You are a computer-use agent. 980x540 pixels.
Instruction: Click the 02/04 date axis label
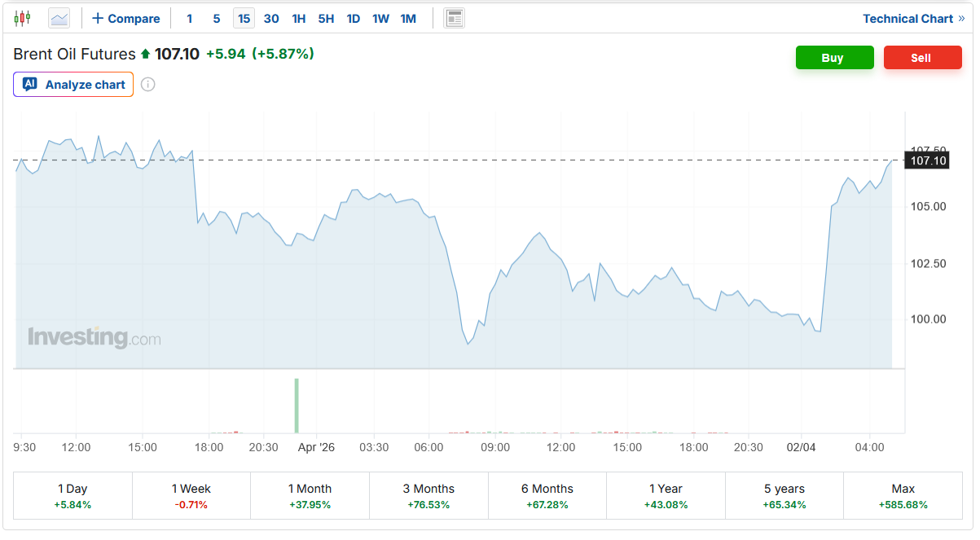(x=801, y=447)
